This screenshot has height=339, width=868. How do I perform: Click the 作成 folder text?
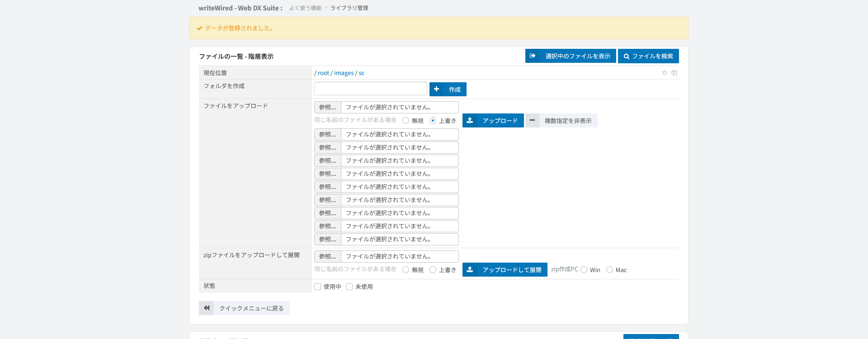pos(455,89)
